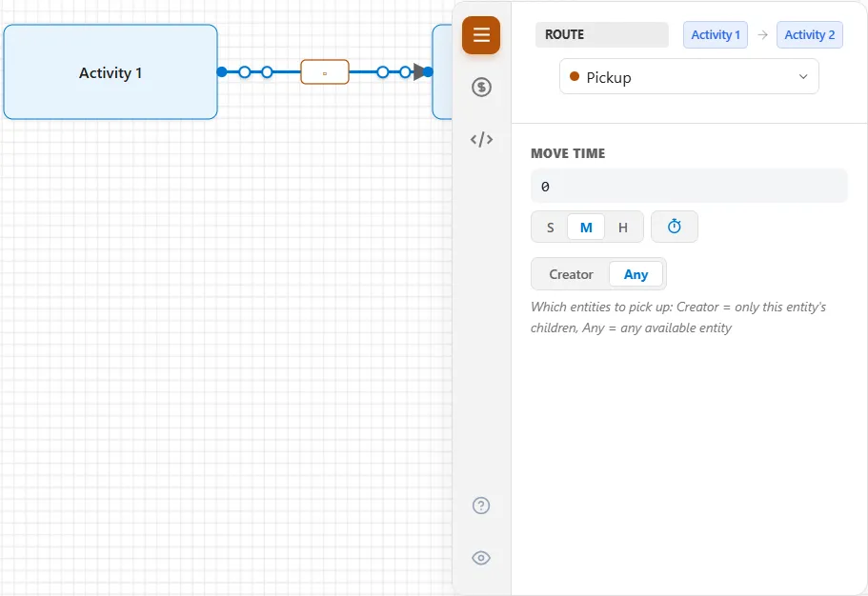Select the Activity 1 block on canvas

click(x=111, y=72)
